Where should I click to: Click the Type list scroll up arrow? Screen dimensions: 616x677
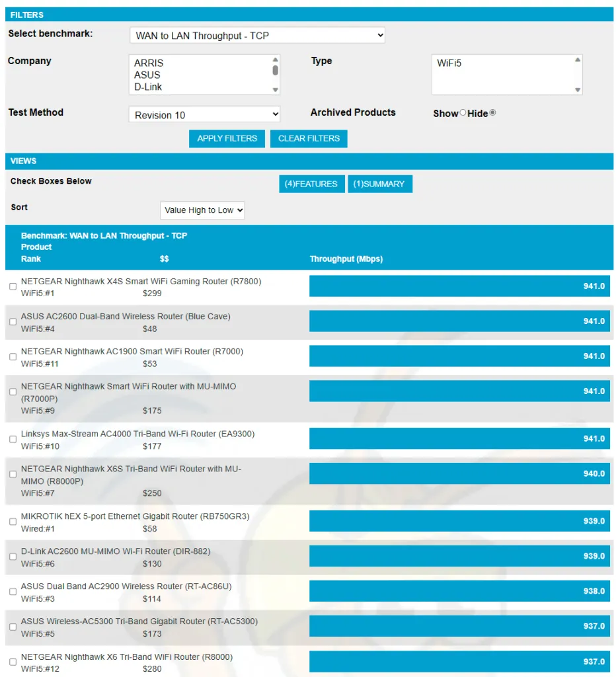578,60
